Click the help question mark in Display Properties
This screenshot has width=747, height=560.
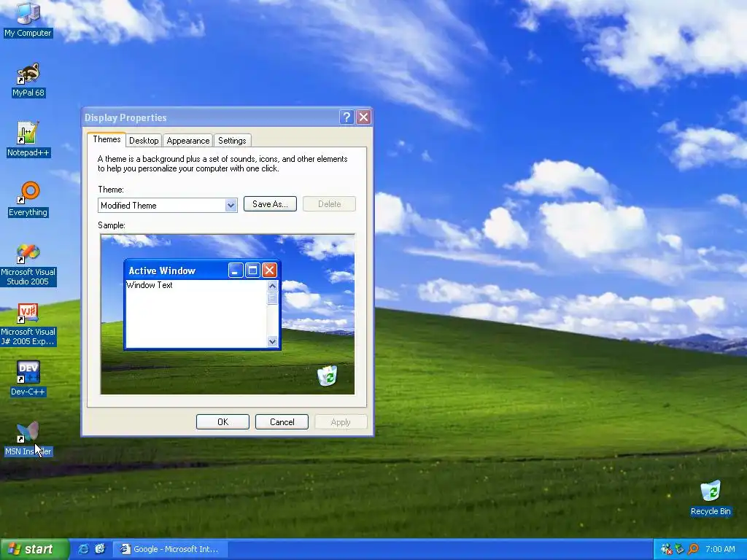click(x=347, y=117)
